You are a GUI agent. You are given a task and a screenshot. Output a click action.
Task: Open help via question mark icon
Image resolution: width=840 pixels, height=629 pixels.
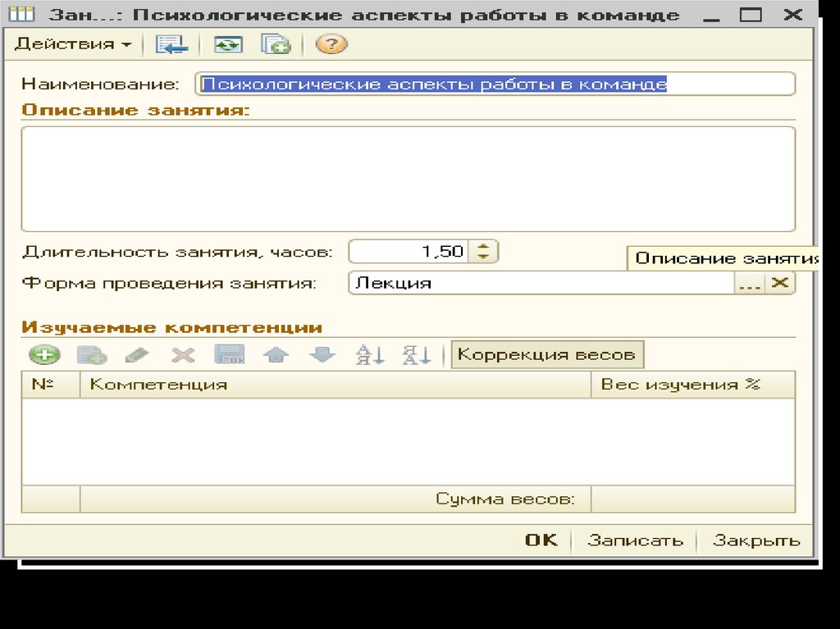(331, 44)
